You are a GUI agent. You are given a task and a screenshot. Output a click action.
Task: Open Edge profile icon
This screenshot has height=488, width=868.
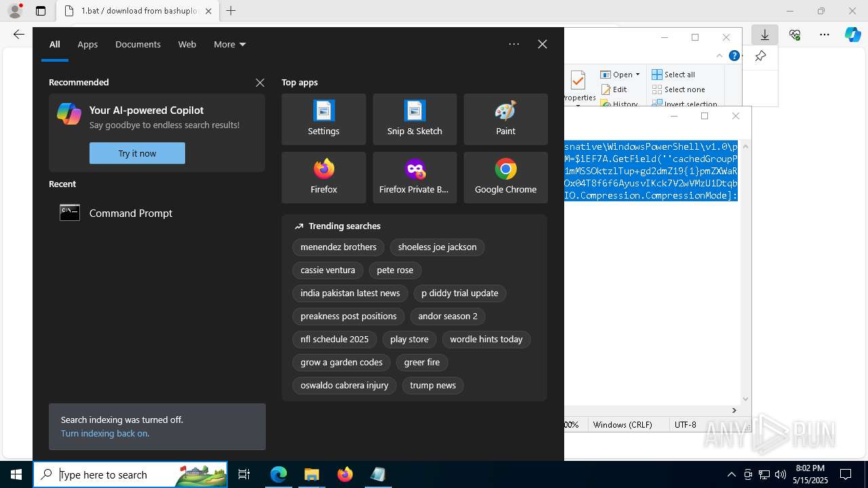pos(15,11)
